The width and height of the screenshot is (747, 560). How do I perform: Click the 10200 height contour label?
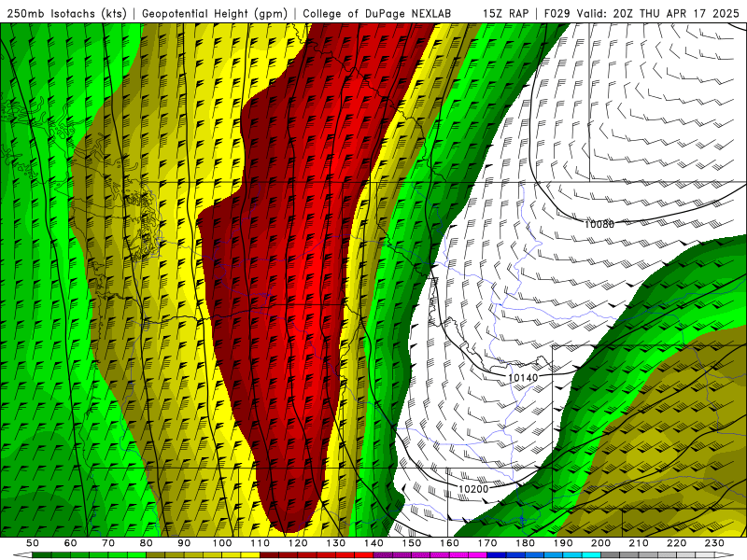point(473,488)
